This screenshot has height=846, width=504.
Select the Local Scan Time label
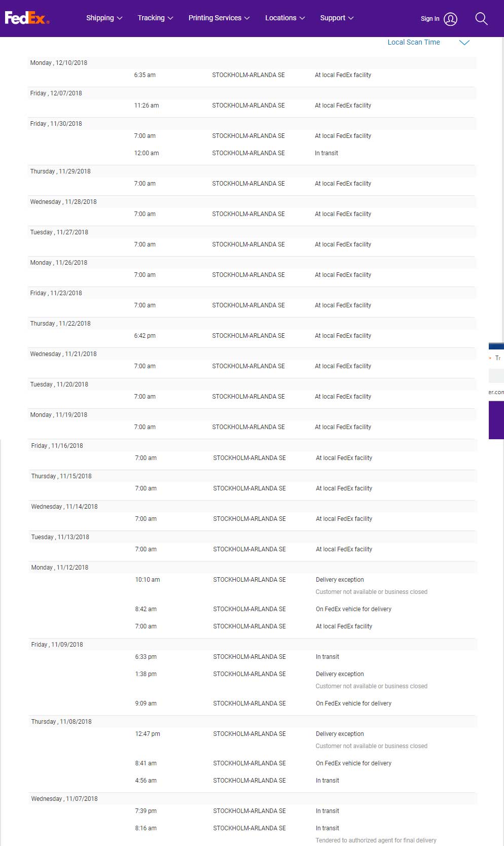[414, 43]
